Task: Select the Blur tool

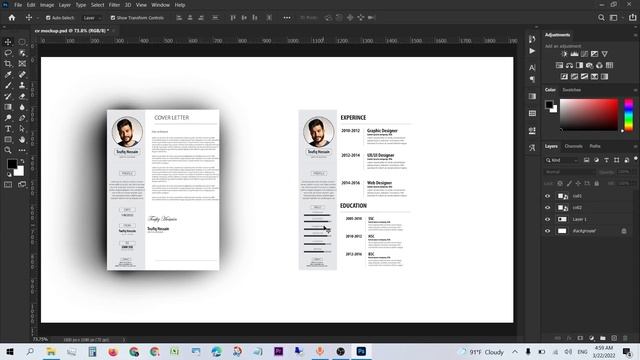Action: (22, 107)
